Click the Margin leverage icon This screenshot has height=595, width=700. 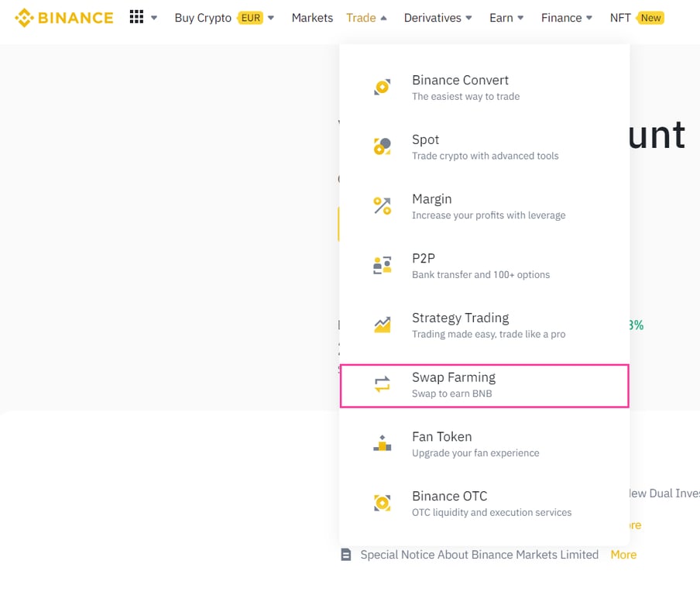[x=382, y=205]
